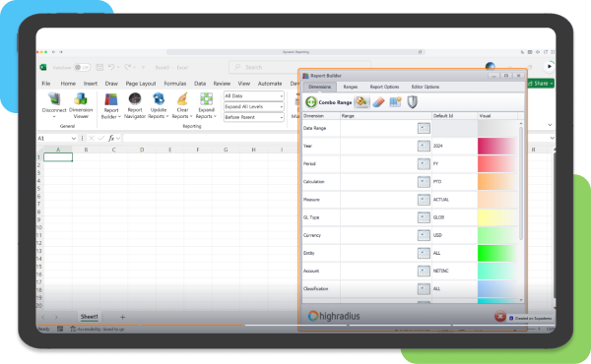591x364 pixels.
Task: Open the dropdown arrow under Disconnect
Action: point(54,117)
